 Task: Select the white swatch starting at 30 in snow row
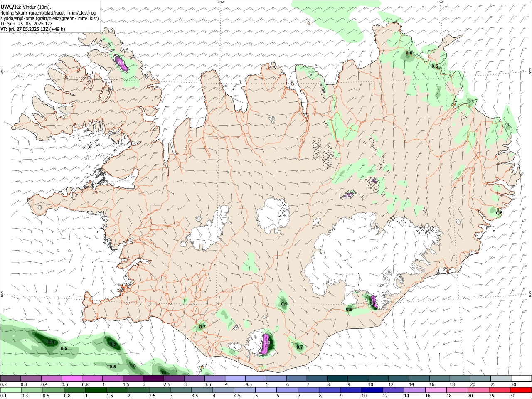pyautogui.click(x=521, y=379)
